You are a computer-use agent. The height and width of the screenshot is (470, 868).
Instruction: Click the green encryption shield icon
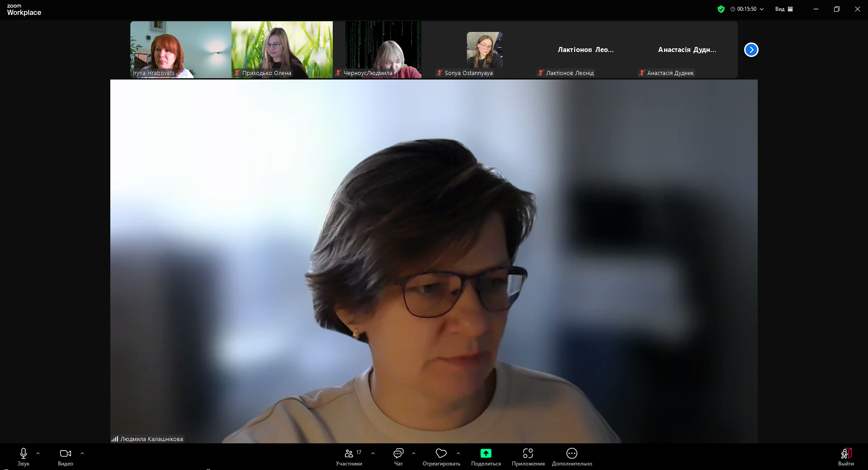(x=721, y=9)
